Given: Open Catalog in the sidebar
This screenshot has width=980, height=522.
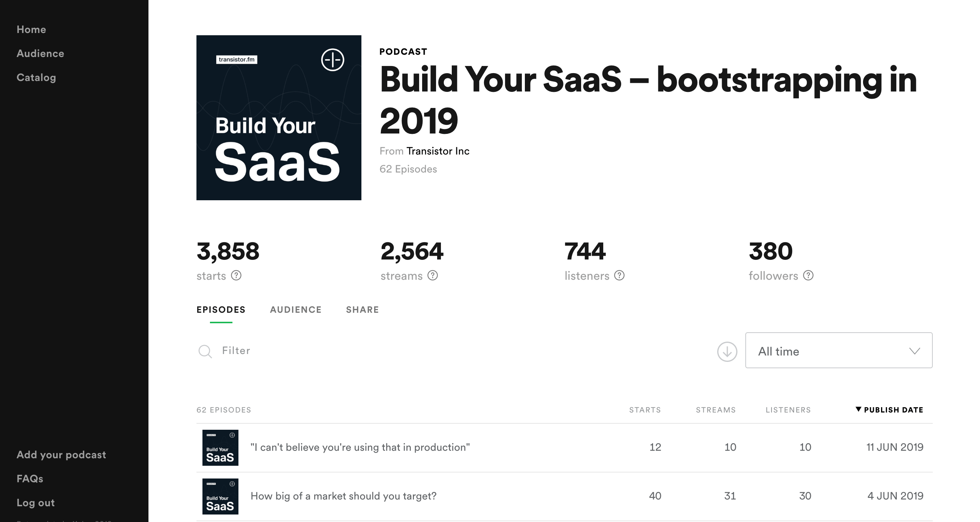Looking at the screenshot, I should click(x=36, y=78).
